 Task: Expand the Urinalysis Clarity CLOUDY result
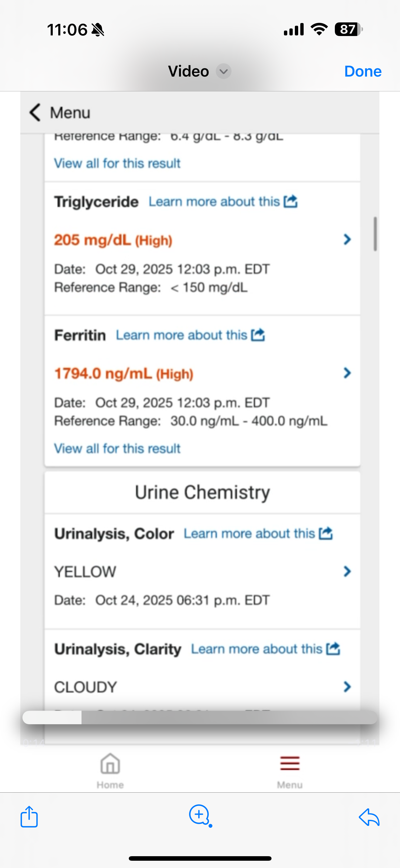pyautogui.click(x=347, y=687)
